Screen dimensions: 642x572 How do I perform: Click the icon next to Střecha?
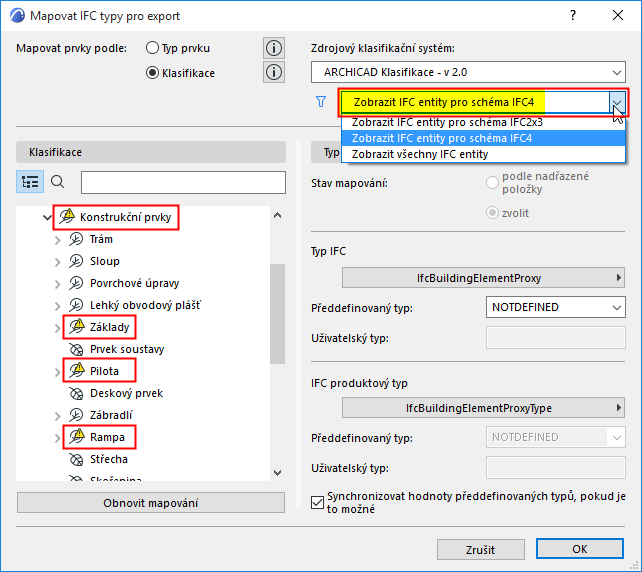[x=76, y=459]
